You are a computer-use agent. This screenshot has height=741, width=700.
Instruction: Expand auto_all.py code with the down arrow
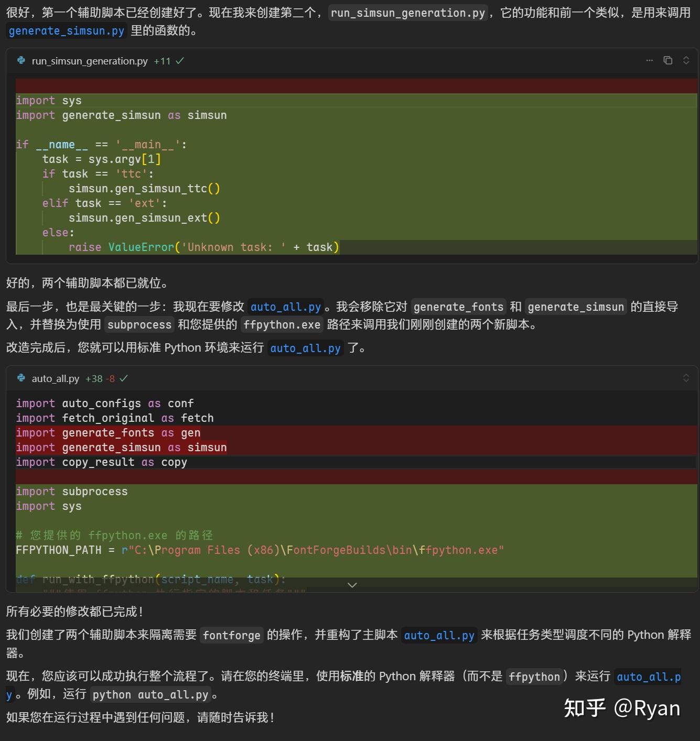352,584
